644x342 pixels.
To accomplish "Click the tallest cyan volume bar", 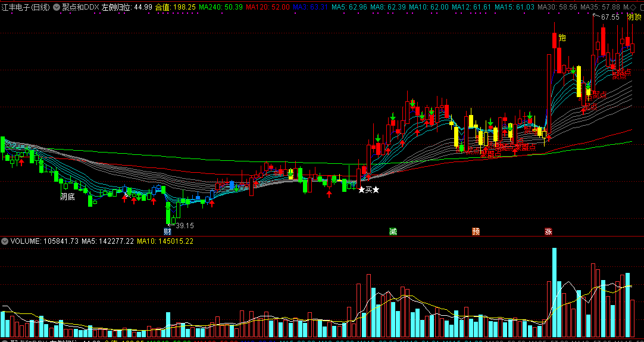I will 555,293.
